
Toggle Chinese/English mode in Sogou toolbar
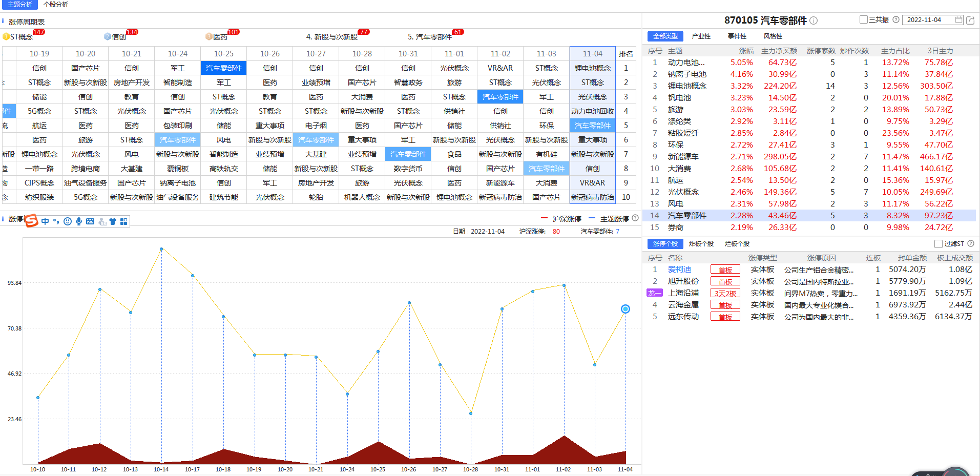coord(45,221)
